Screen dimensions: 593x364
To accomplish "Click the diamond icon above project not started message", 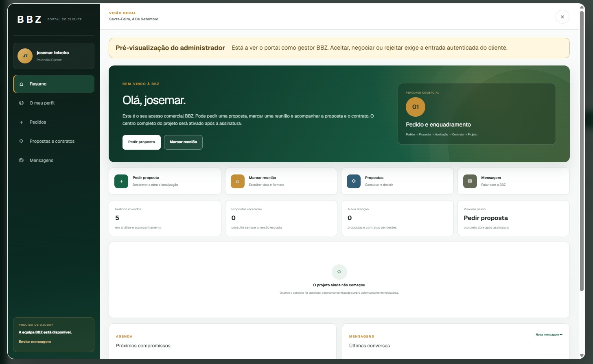I will coord(339,272).
